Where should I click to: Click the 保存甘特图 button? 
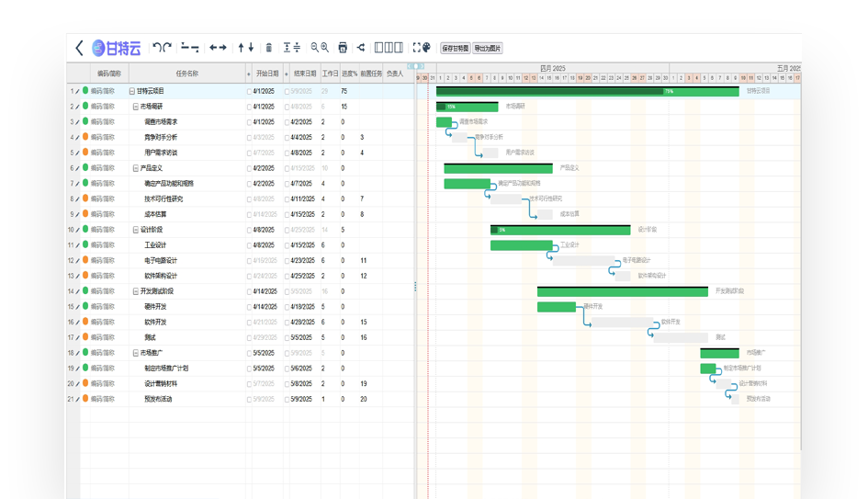tap(455, 48)
